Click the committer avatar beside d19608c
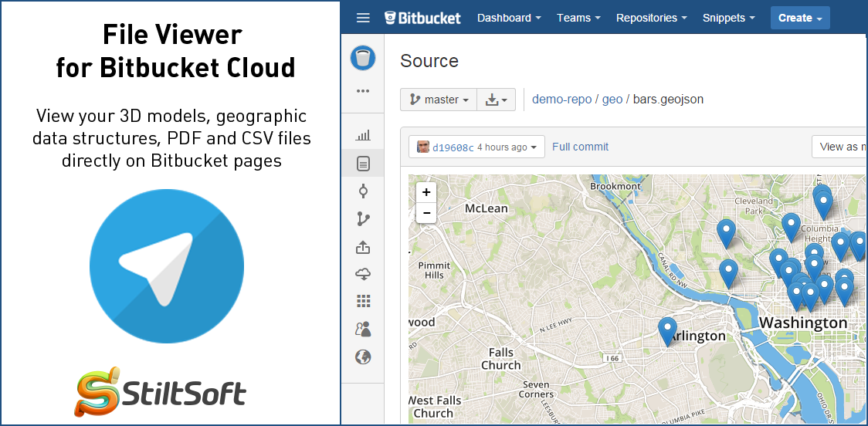 (x=423, y=147)
